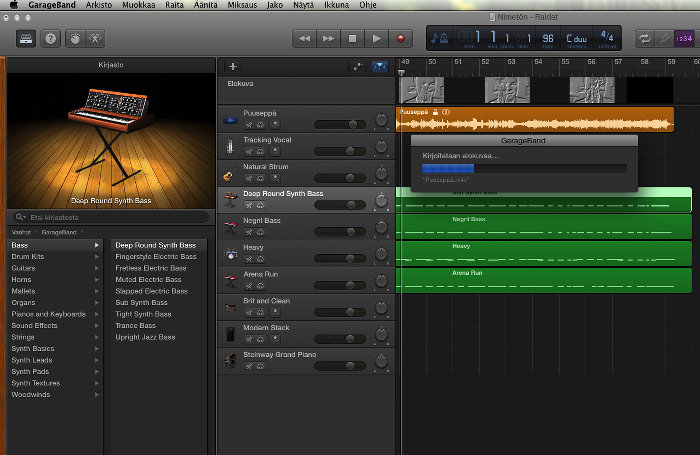Open the Editors scissors button
The height and width of the screenshot is (455, 700).
click(95, 39)
